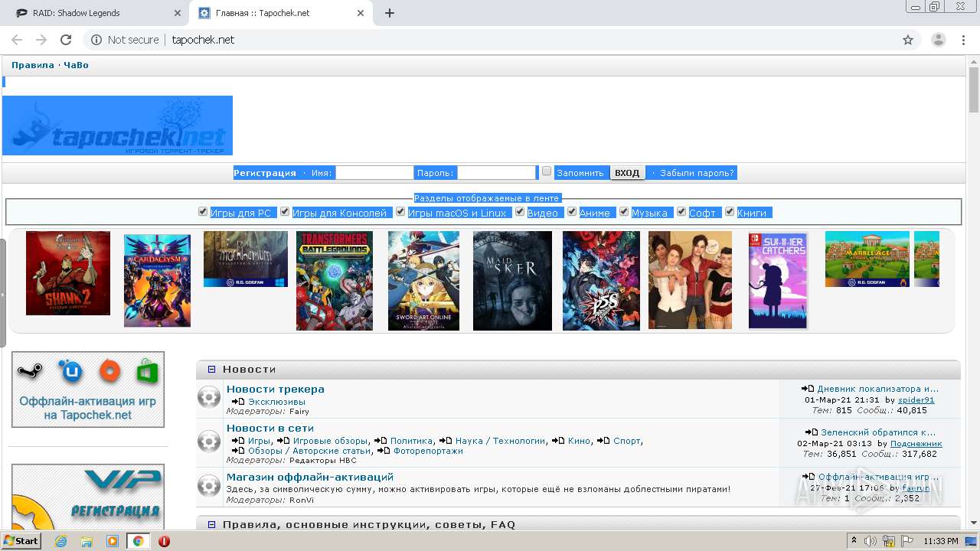Open the Shank 2 game cover
Viewport: 980px width, 551px height.
pyautogui.click(x=68, y=273)
